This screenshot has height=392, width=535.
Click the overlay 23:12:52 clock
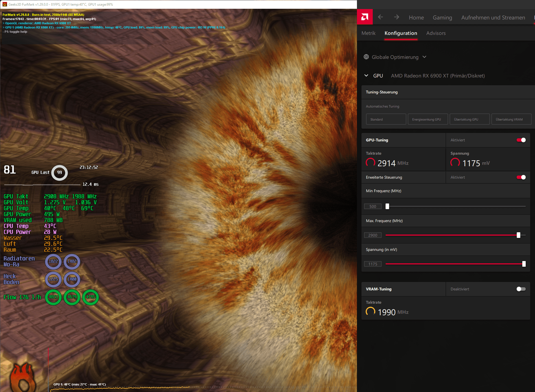89,167
